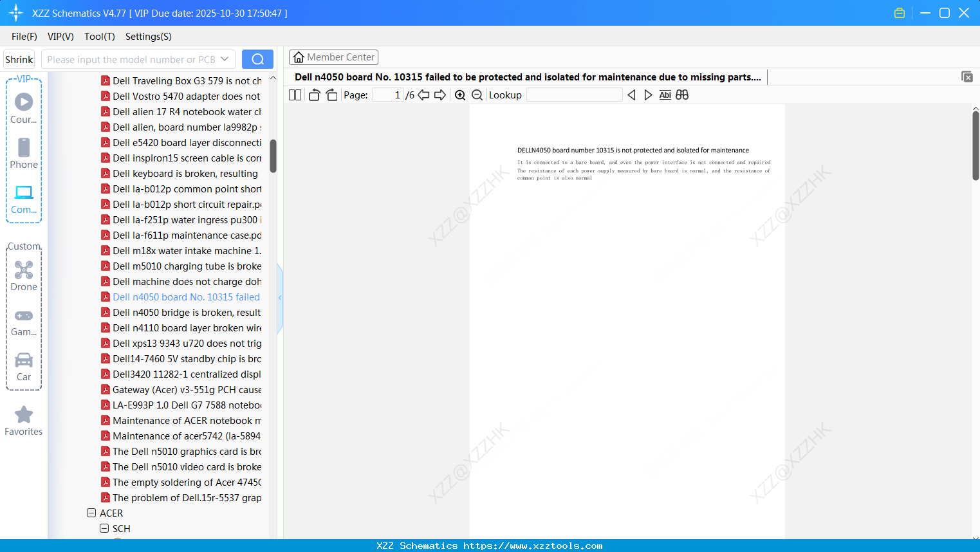This screenshot has width=980, height=552.
Task: Toggle match whole word (Abi) option
Action: coord(665,95)
